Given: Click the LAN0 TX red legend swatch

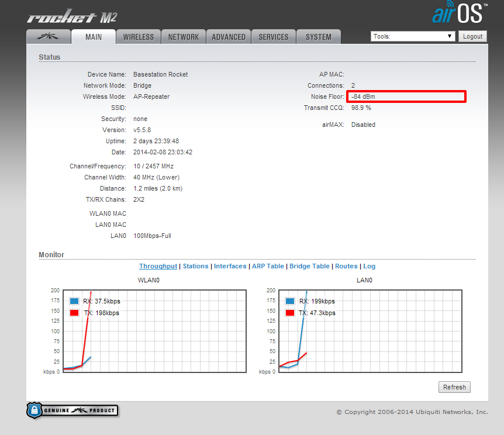Looking at the screenshot, I should pos(290,313).
